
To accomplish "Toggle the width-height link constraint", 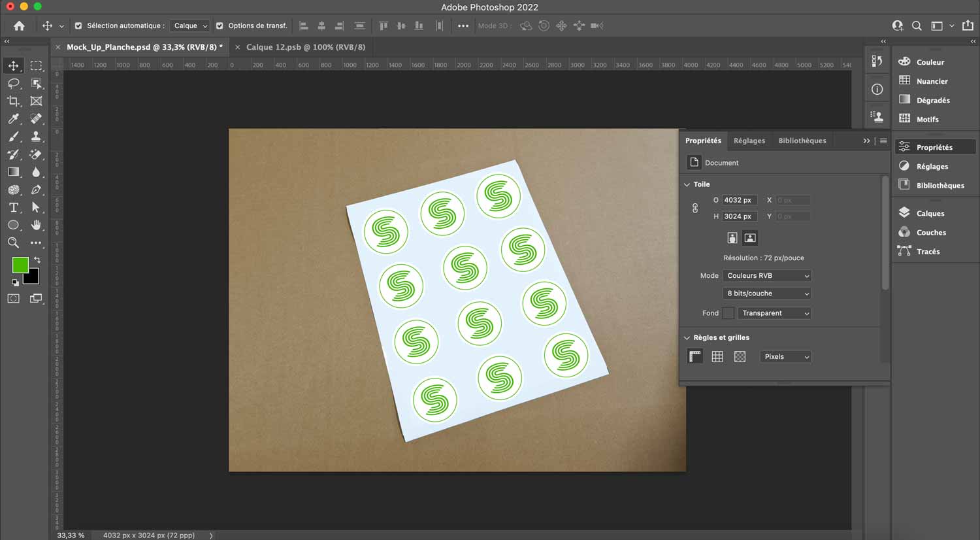I will [x=694, y=208].
